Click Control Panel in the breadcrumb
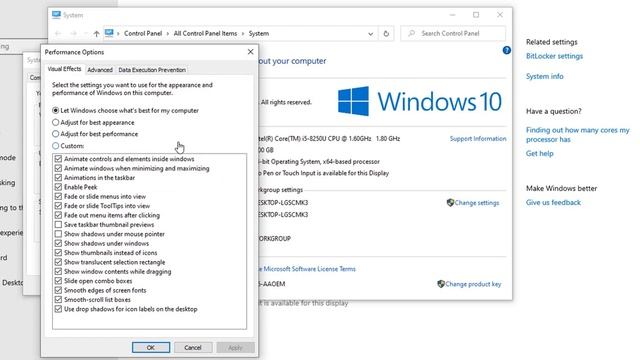The image size is (640, 360). [x=143, y=33]
